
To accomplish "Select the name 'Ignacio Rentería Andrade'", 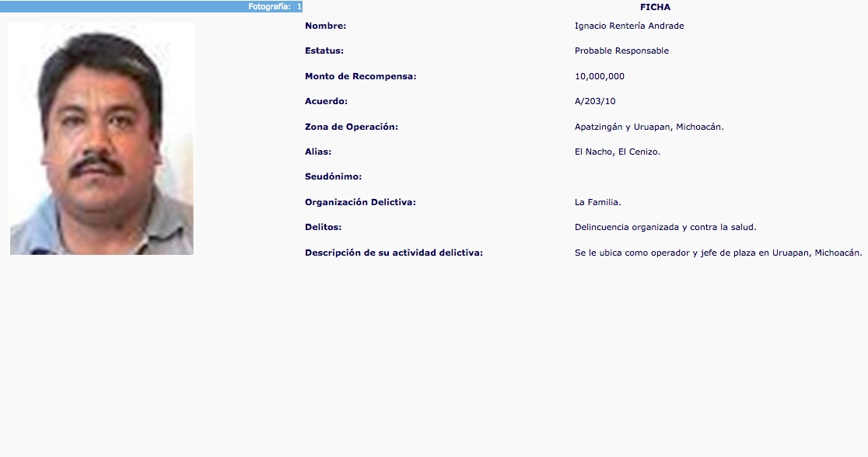I will [x=628, y=26].
